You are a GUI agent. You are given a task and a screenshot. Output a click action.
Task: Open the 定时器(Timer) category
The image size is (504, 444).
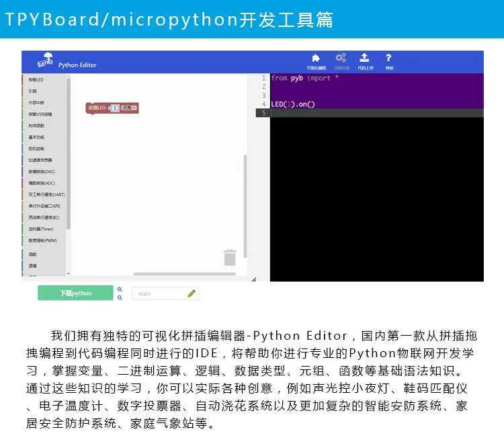pyautogui.click(x=41, y=229)
